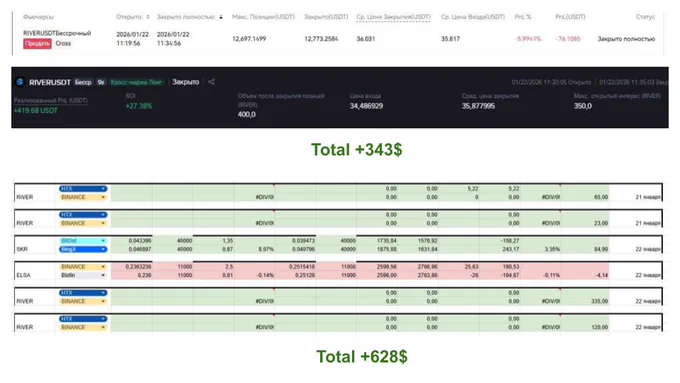Image resolution: width=680 pixels, height=383 pixels.
Task: Sort by Закрыто полностью column arrows
Action: tap(221, 17)
